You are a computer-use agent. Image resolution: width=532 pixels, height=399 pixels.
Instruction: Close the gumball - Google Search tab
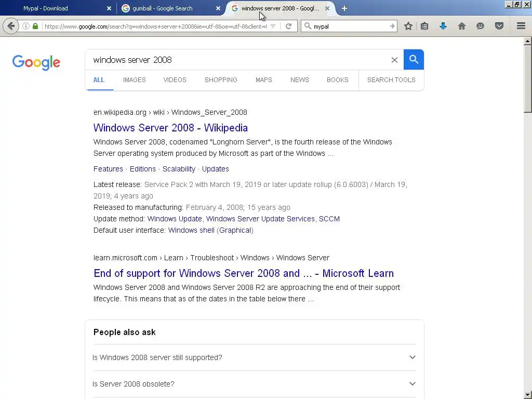[x=218, y=8]
